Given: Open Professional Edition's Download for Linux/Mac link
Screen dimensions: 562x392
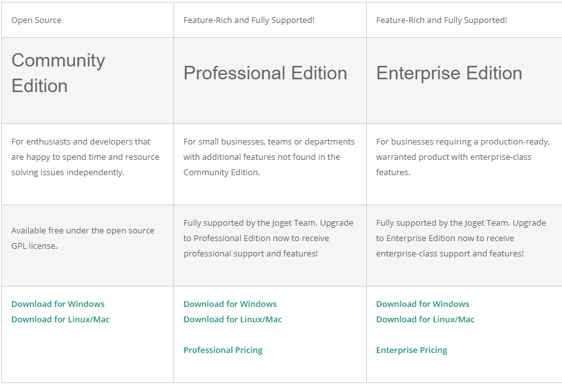Looking at the screenshot, I should pos(232,319).
